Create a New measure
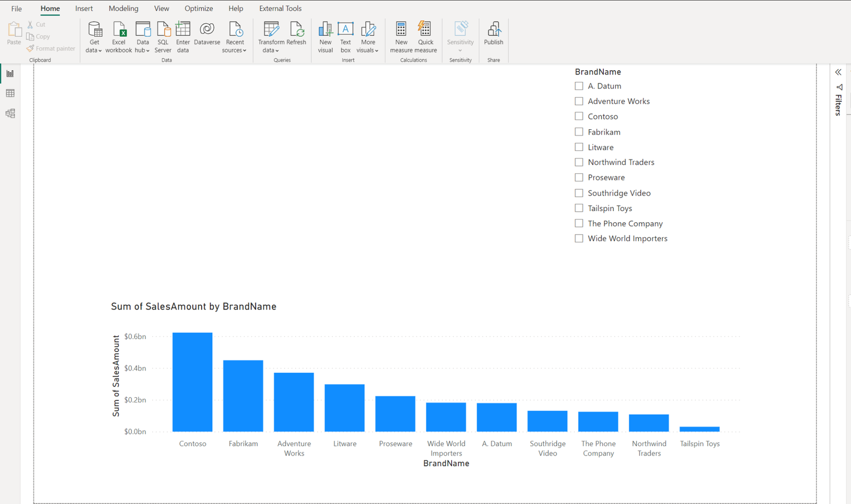Screen dimensions: 851x504 pos(401,37)
